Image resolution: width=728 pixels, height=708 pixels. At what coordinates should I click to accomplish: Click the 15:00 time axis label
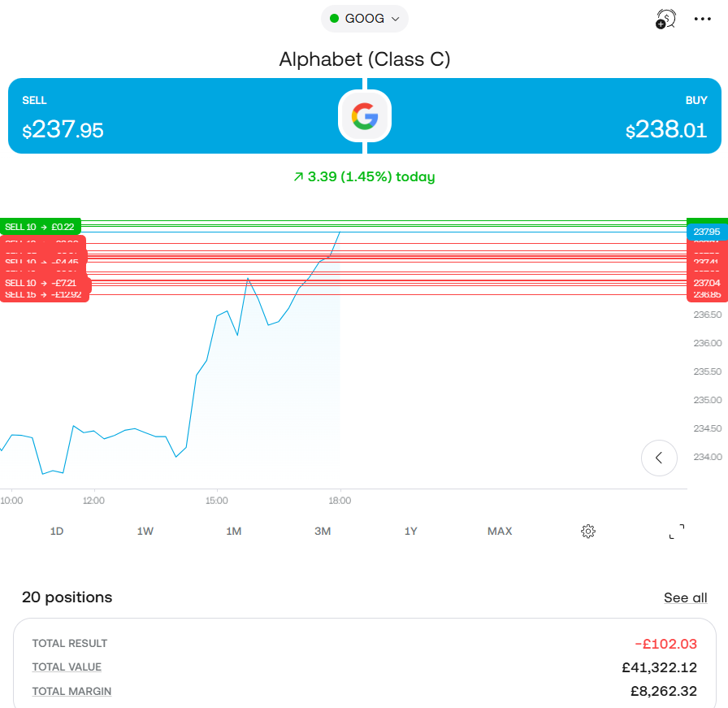tap(217, 501)
